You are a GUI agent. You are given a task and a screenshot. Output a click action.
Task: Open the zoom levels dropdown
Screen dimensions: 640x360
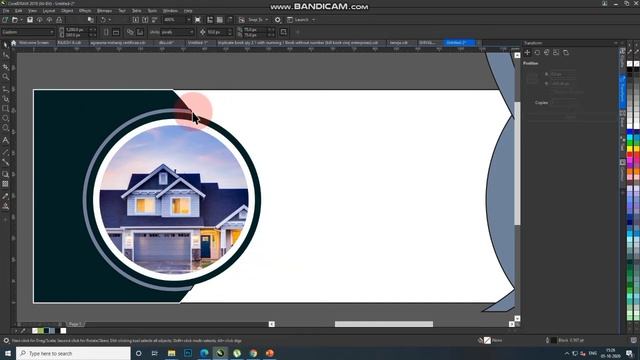[188, 20]
